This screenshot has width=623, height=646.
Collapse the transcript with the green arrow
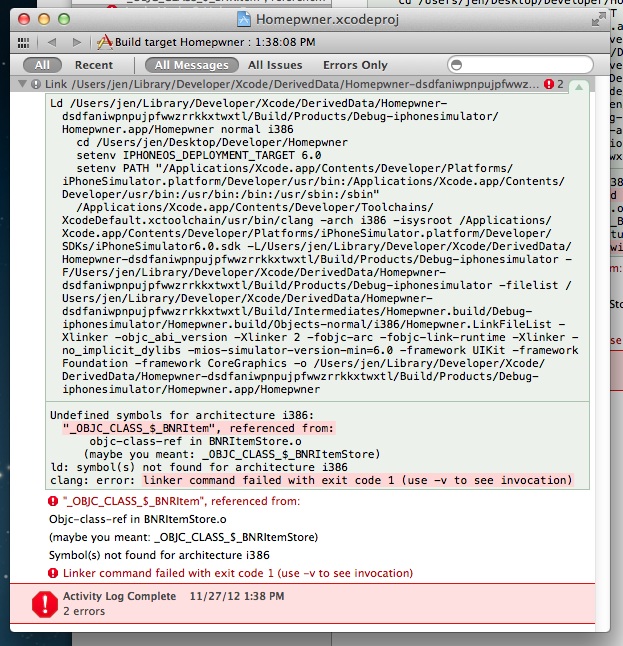click(579, 87)
